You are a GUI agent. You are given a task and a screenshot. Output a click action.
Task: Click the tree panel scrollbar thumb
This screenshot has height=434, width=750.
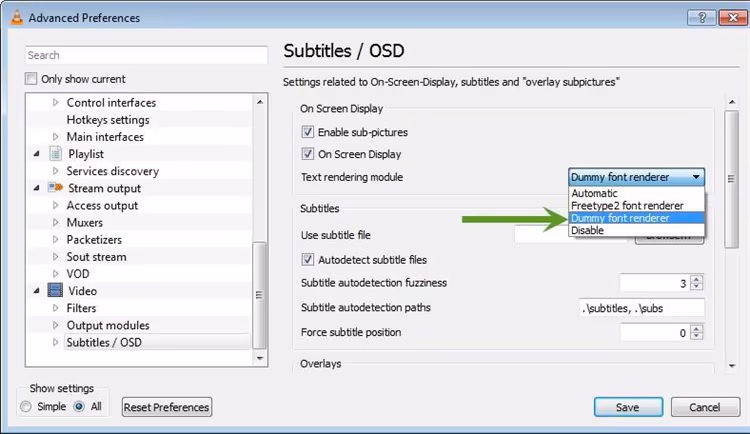pos(259,295)
